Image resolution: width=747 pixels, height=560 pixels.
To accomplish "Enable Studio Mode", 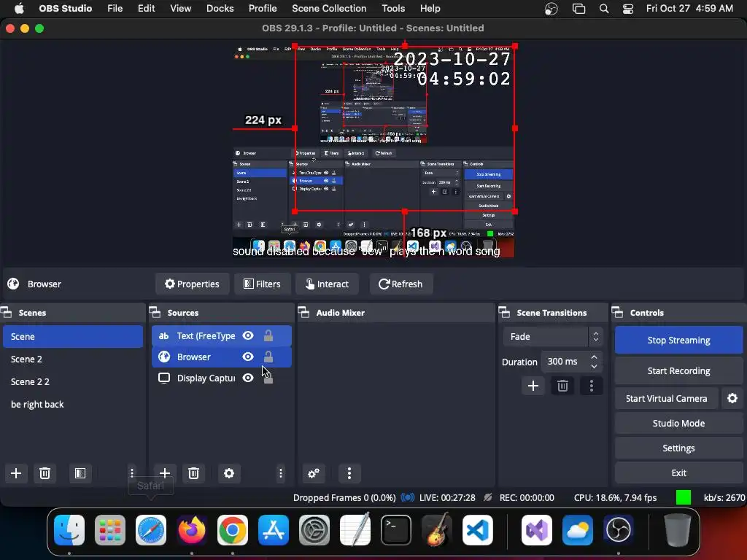I will click(679, 424).
